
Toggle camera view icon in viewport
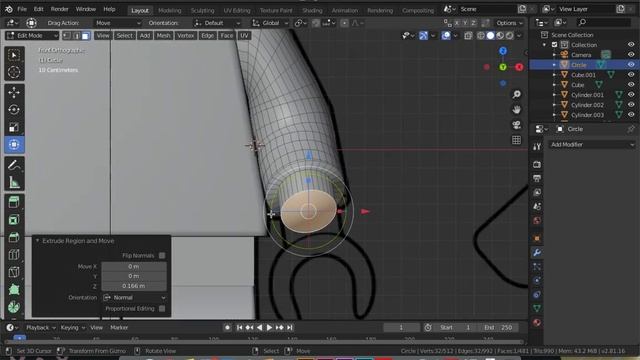point(516,125)
